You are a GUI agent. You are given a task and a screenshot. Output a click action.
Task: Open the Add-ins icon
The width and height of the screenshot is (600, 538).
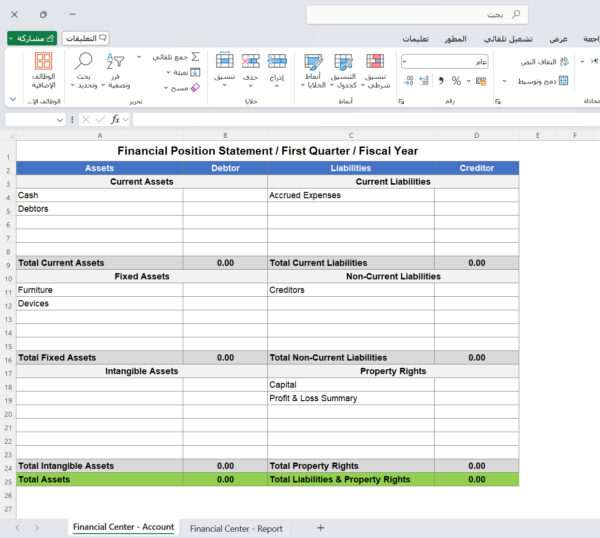(x=43, y=66)
